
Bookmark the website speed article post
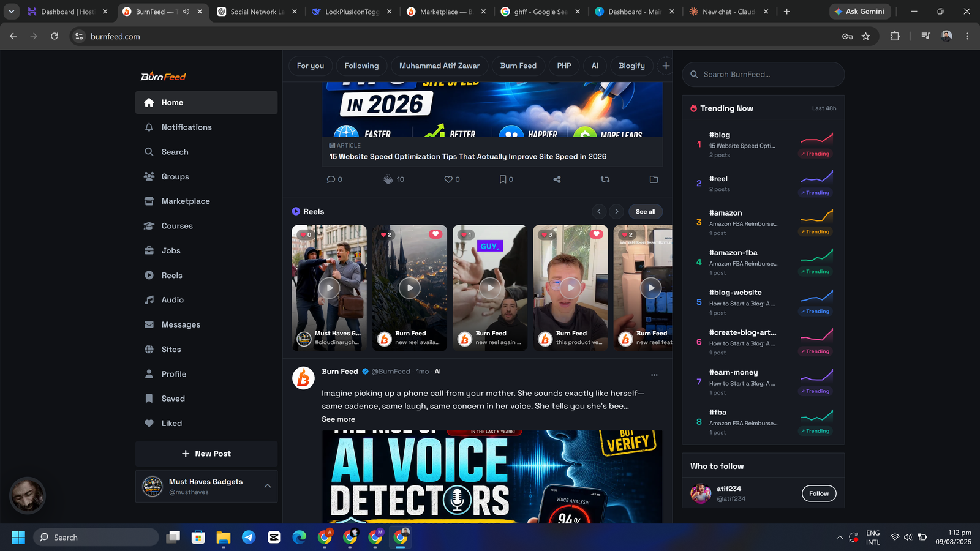(502, 179)
